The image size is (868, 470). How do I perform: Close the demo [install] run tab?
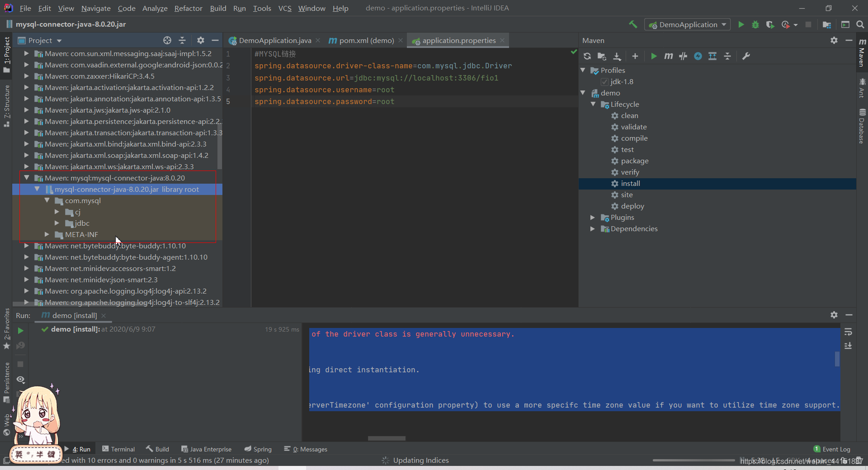point(104,316)
